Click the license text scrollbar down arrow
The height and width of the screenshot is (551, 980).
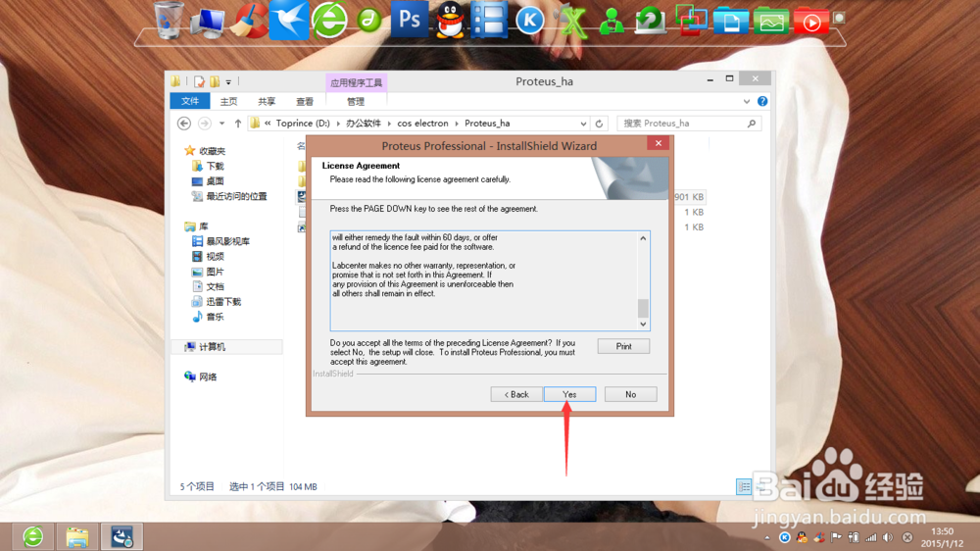[x=643, y=324]
